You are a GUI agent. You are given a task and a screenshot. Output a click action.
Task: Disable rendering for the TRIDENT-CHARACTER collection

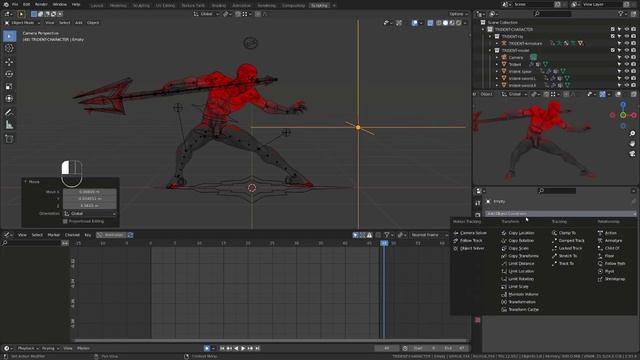coord(633,29)
